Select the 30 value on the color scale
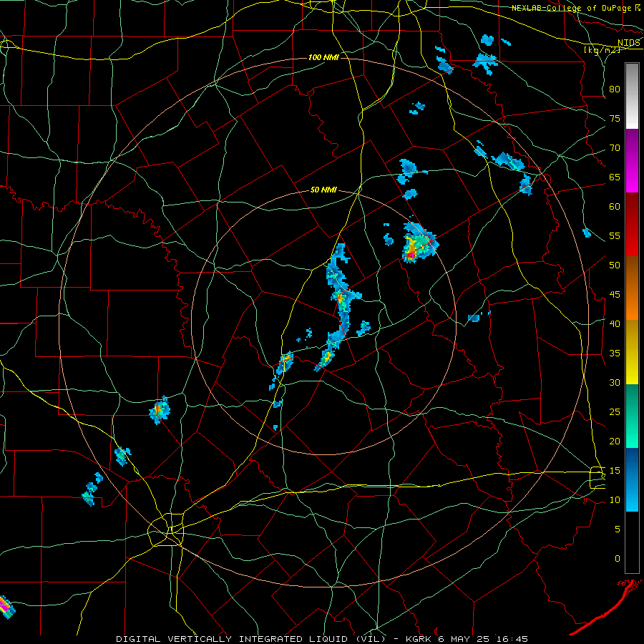Image resolution: width=644 pixels, height=644 pixels. pyautogui.click(x=615, y=382)
